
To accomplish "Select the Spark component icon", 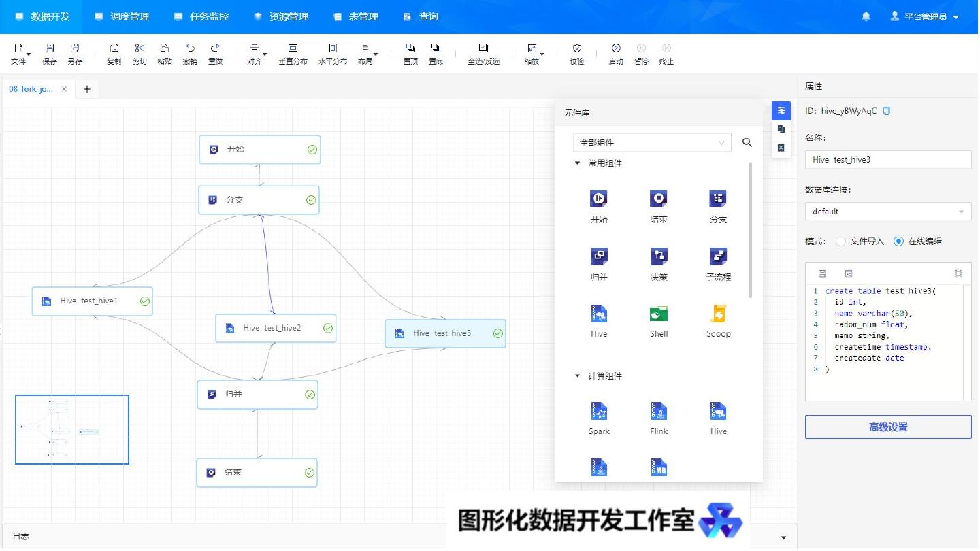I will coord(599,412).
